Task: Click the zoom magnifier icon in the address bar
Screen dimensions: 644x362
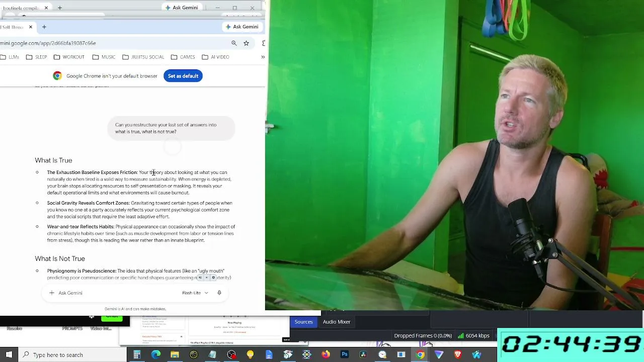Action: coord(234,43)
